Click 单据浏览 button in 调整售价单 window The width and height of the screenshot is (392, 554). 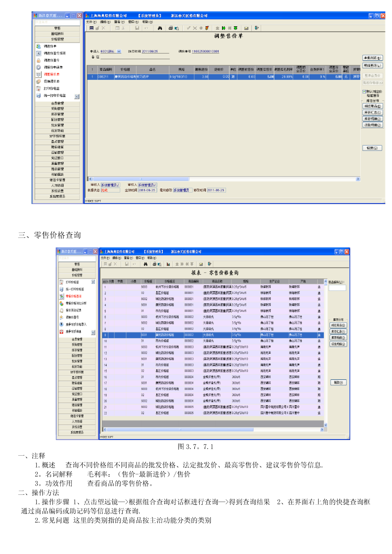point(373,58)
